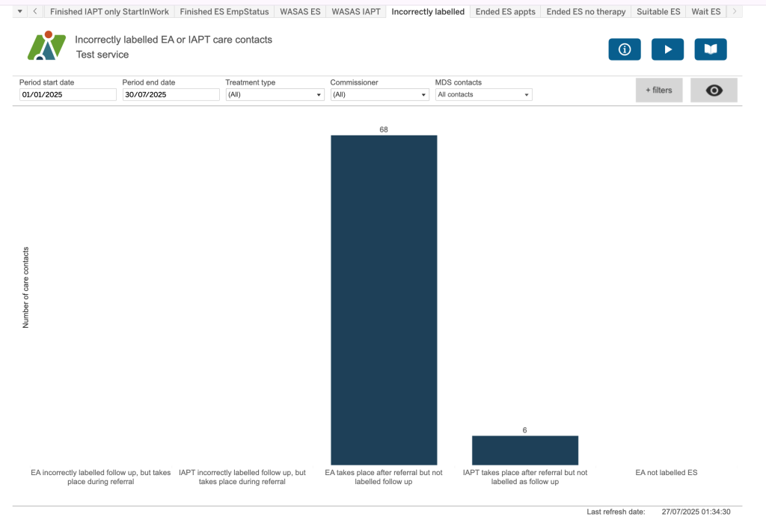This screenshot has width=766, height=532.
Task: Open the MDS contacts dropdown
Action: tap(483, 95)
